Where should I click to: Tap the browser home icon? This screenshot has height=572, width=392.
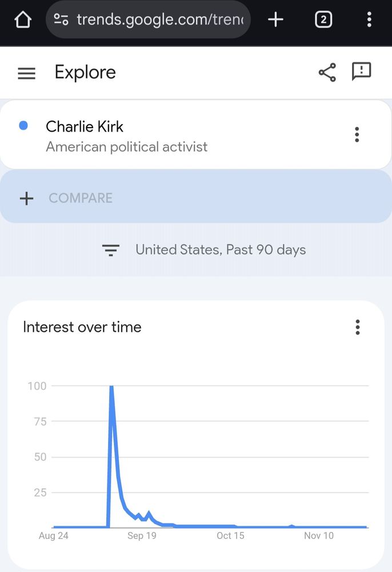[21, 19]
